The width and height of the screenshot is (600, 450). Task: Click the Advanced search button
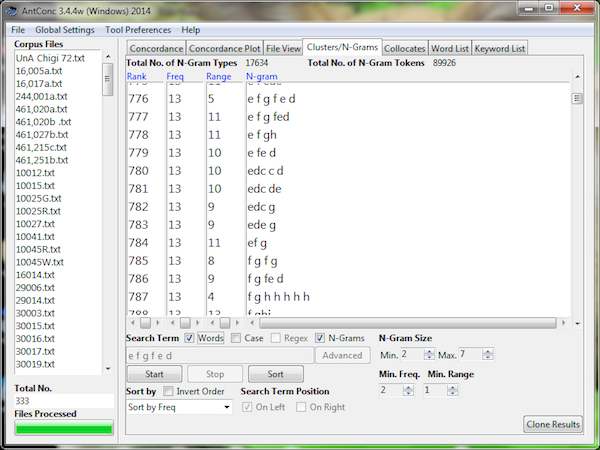tap(342, 355)
